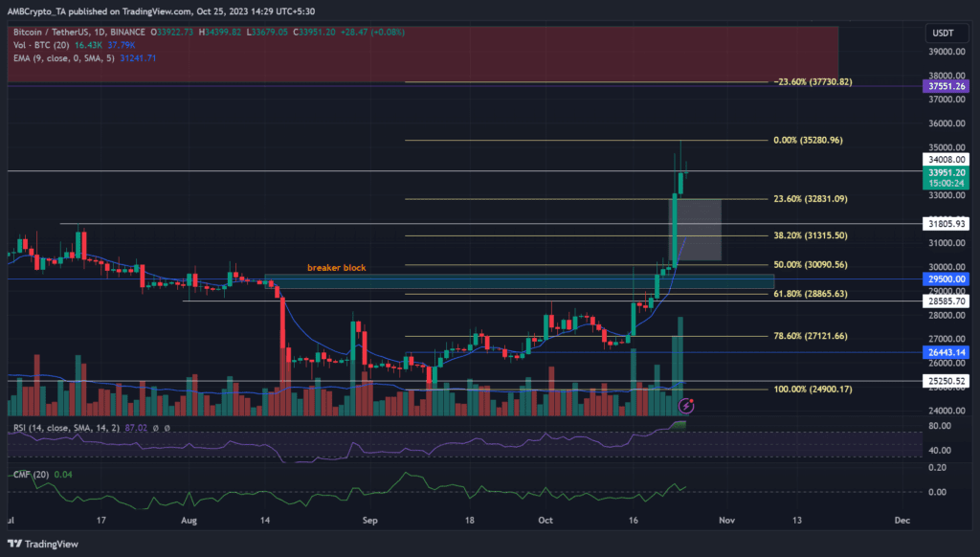The image size is (980, 557).
Task: Select the Vol · BTC (20) indicator label
Action: (x=40, y=44)
